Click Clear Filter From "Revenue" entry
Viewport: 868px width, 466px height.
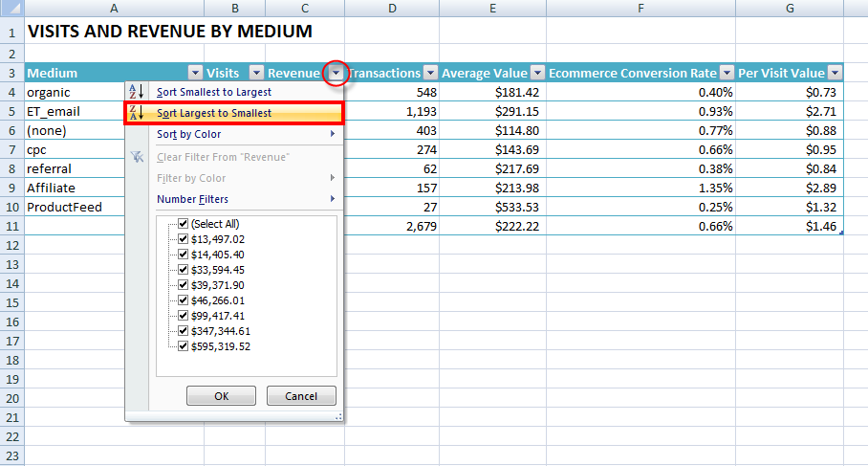tap(235, 157)
